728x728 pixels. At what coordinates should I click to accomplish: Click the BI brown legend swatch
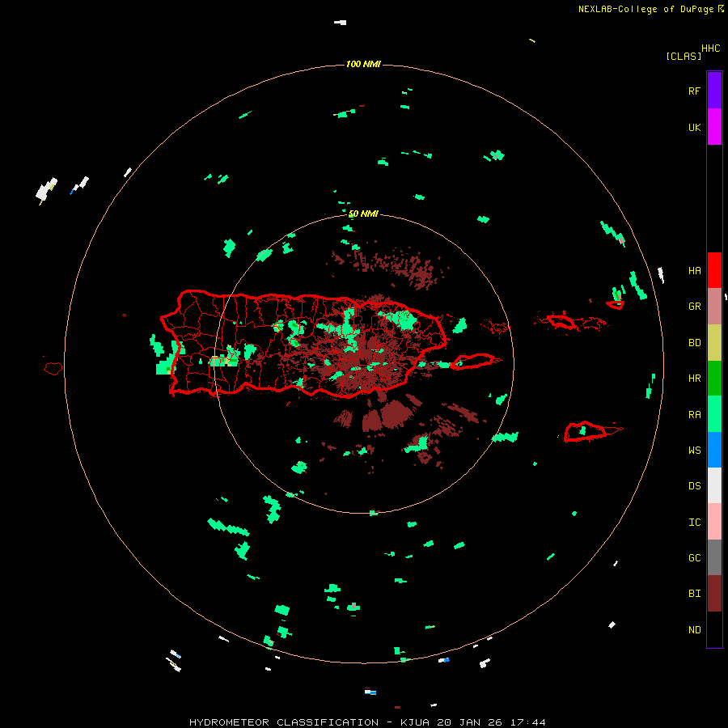[x=714, y=594]
